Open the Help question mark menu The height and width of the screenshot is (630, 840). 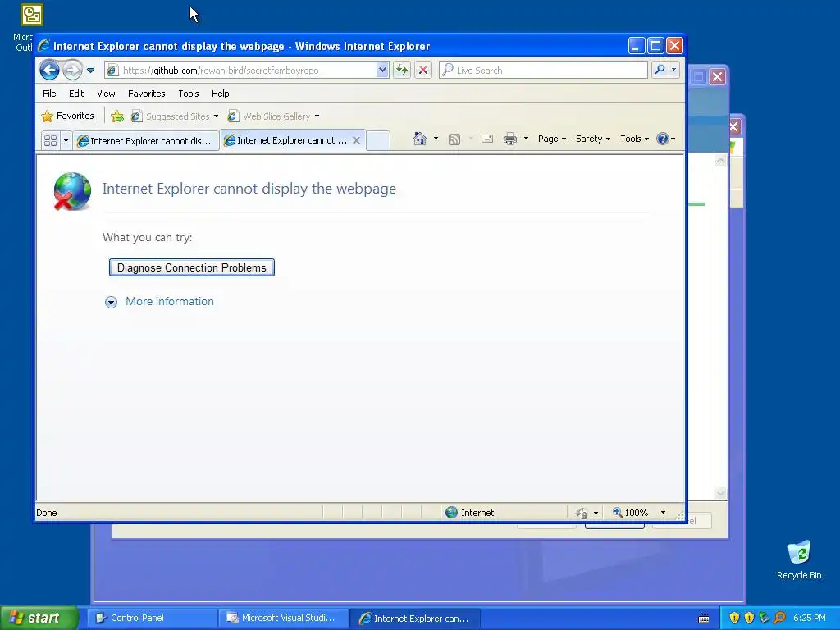[x=665, y=139]
